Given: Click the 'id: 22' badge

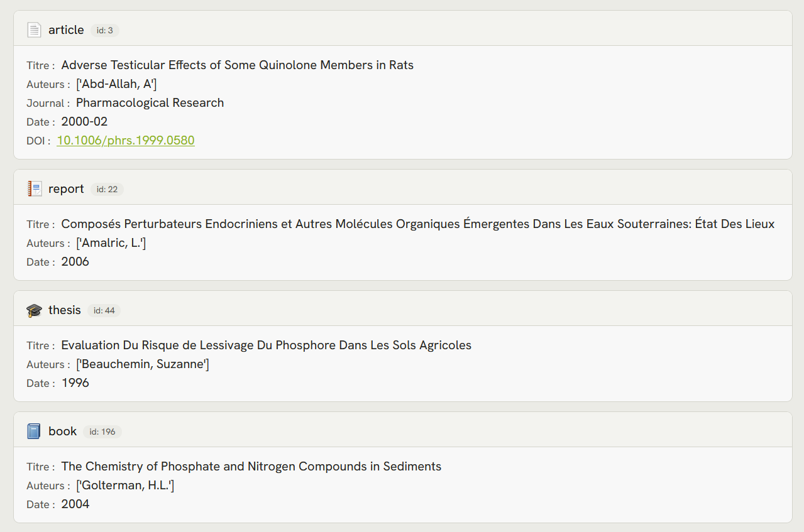Looking at the screenshot, I should pyautogui.click(x=107, y=189).
